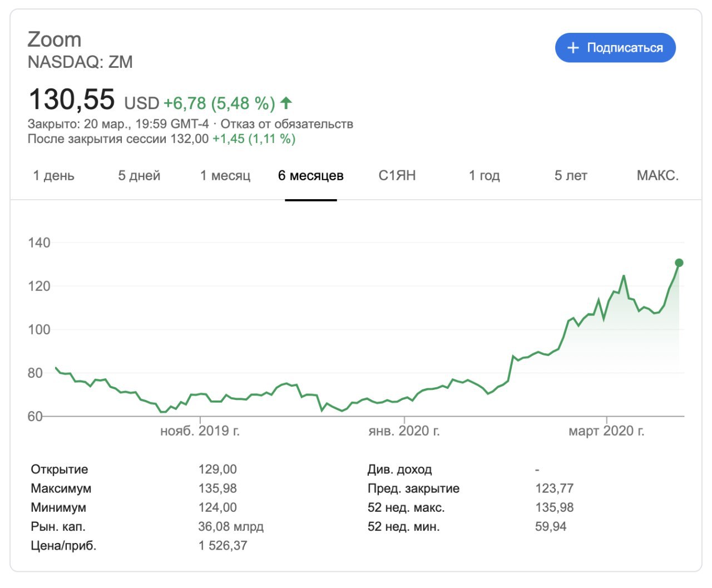Click the green endpoint dot on chart
Viewport: 712px width, 588px height.
(679, 263)
